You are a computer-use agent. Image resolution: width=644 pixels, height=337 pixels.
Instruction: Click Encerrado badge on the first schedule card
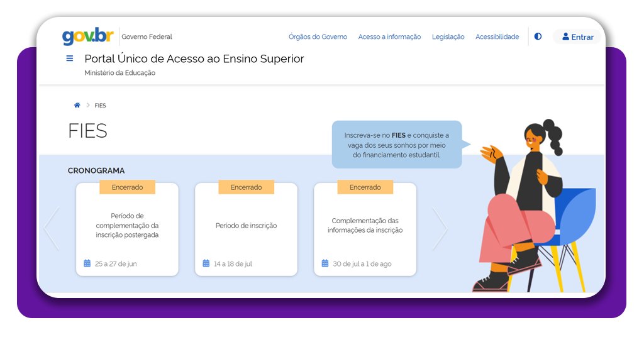(127, 187)
